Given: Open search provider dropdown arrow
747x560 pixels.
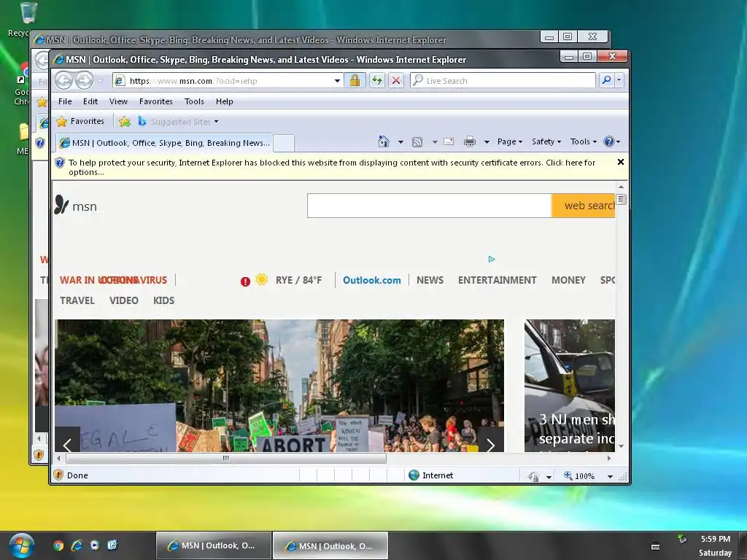Looking at the screenshot, I should pyautogui.click(x=619, y=80).
